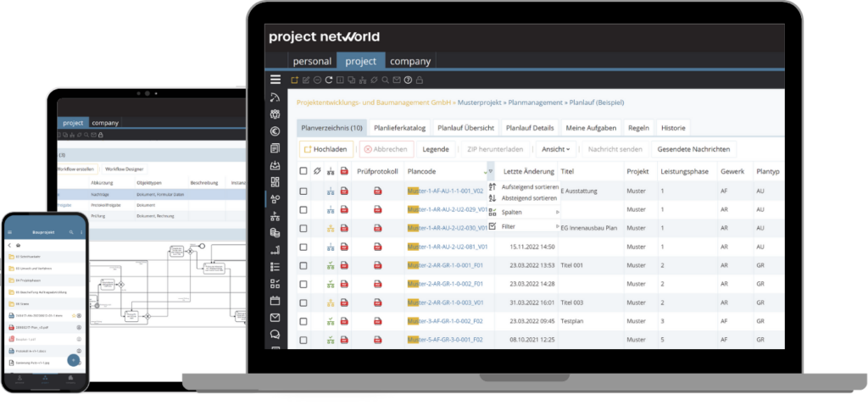
Task: Switch to the personal tab on laptop
Action: pyautogui.click(x=312, y=61)
